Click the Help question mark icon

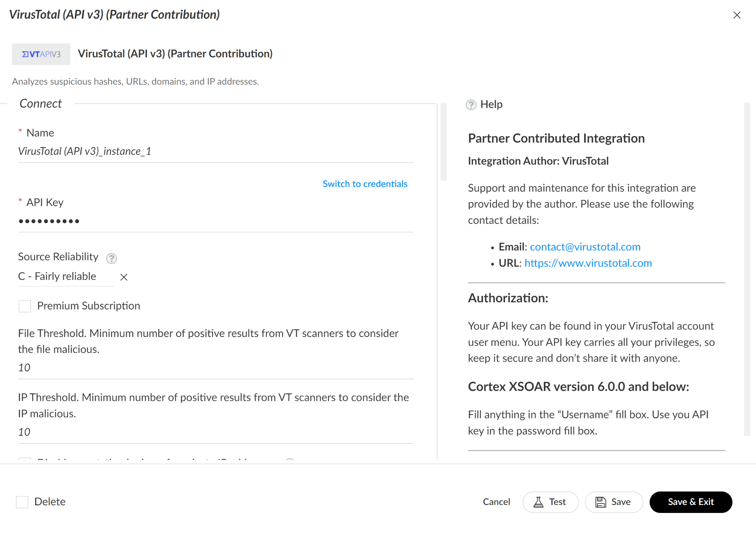click(x=471, y=105)
